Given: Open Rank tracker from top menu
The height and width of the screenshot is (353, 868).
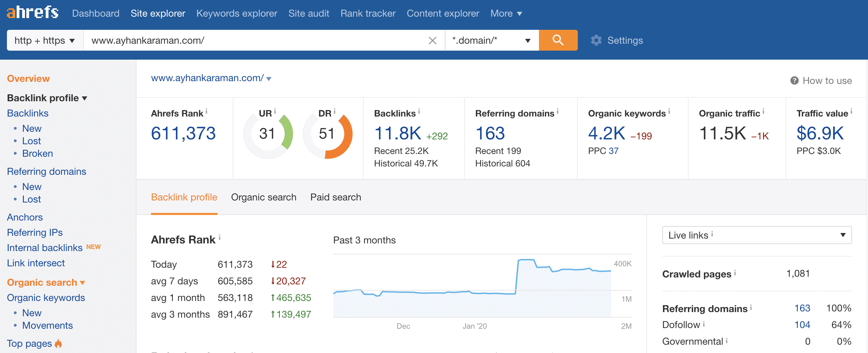Looking at the screenshot, I should pos(368,13).
